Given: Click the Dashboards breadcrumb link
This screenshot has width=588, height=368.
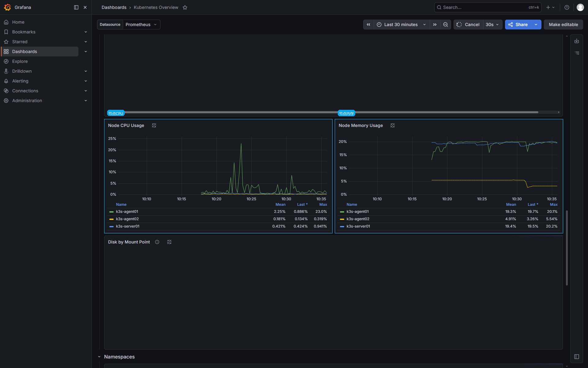Looking at the screenshot, I should coord(114,7).
